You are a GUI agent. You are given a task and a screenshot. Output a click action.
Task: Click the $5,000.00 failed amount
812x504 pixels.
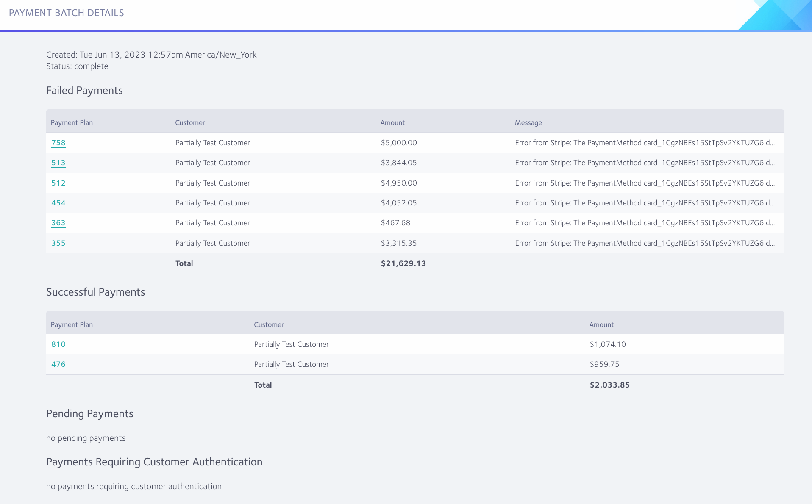(399, 143)
